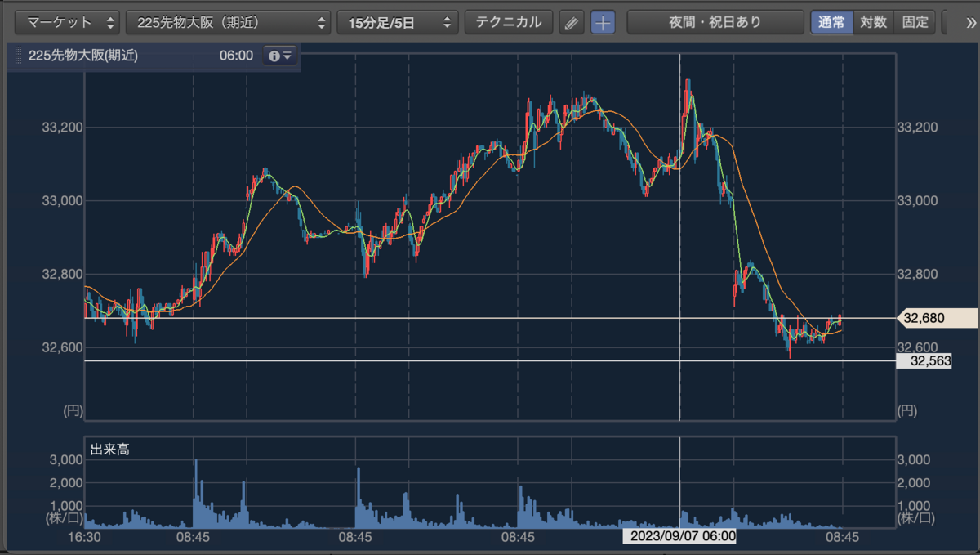Click the right-axis 33,200 price label

click(x=918, y=128)
